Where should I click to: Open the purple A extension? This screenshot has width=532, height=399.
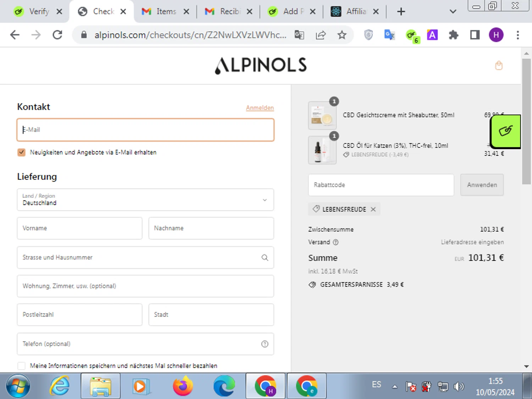click(432, 35)
